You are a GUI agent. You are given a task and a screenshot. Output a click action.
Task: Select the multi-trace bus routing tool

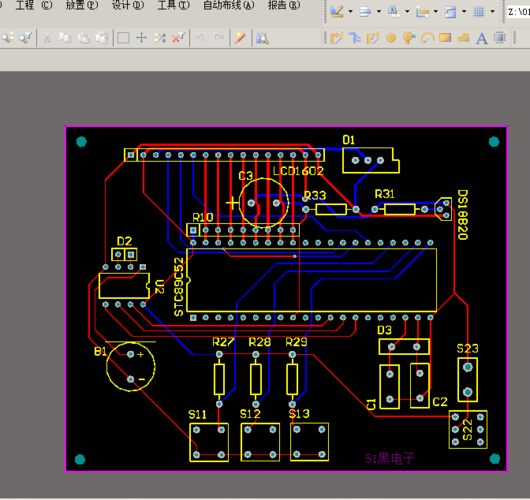(x=355, y=38)
